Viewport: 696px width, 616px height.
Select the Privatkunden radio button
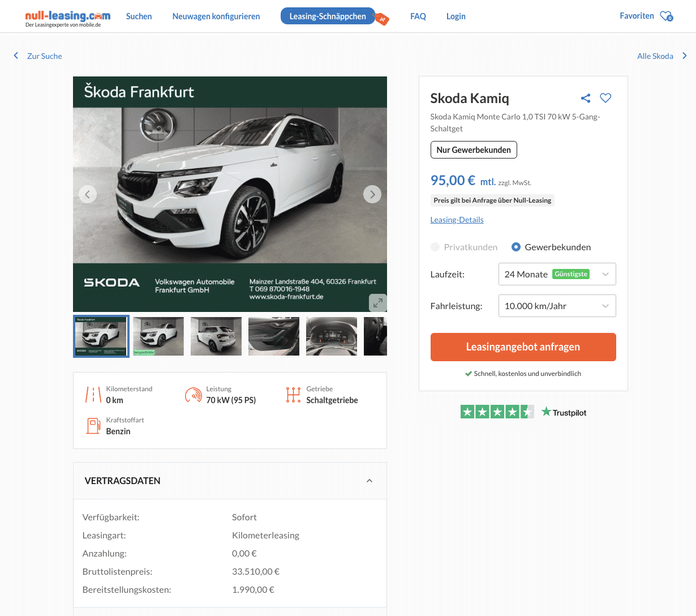[x=435, y=247]
